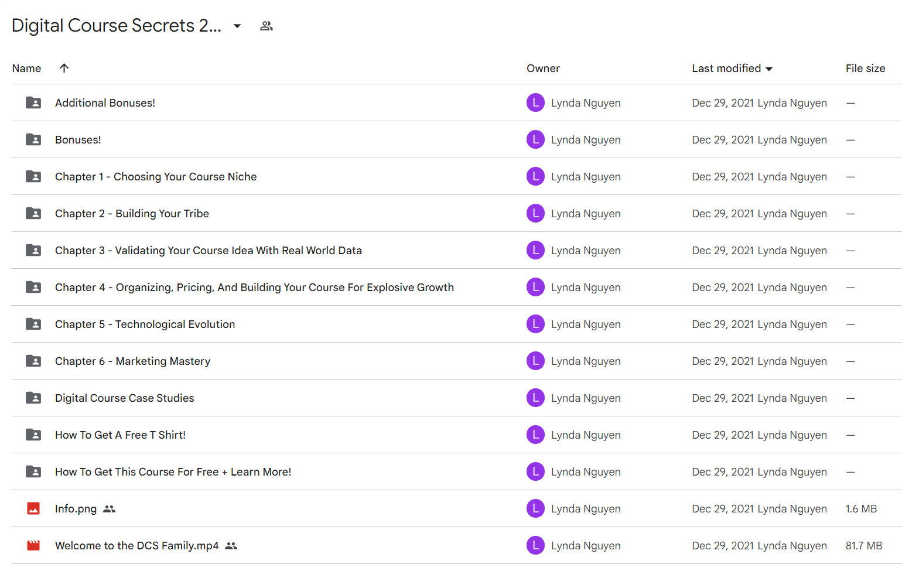Screen dimensions: 902x588
Task: Click the File size column header
Action: 865,69
